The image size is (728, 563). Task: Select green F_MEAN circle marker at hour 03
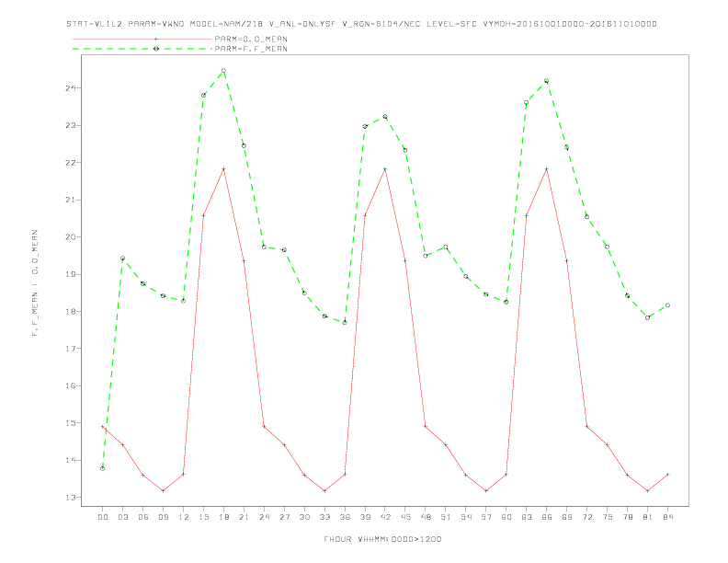pyautogui.click(x=122, y=258)
